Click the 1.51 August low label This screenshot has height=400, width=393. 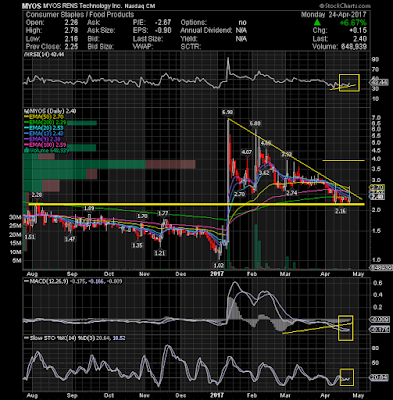pyautogui.click(x=30, y=237)
